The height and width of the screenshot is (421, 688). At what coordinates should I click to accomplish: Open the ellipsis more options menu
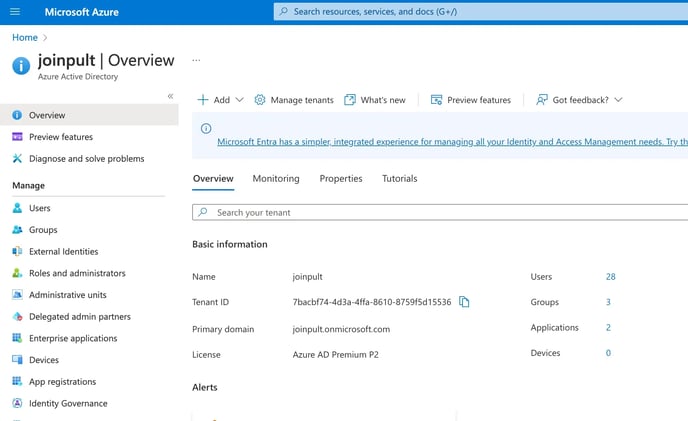(196, 61)
